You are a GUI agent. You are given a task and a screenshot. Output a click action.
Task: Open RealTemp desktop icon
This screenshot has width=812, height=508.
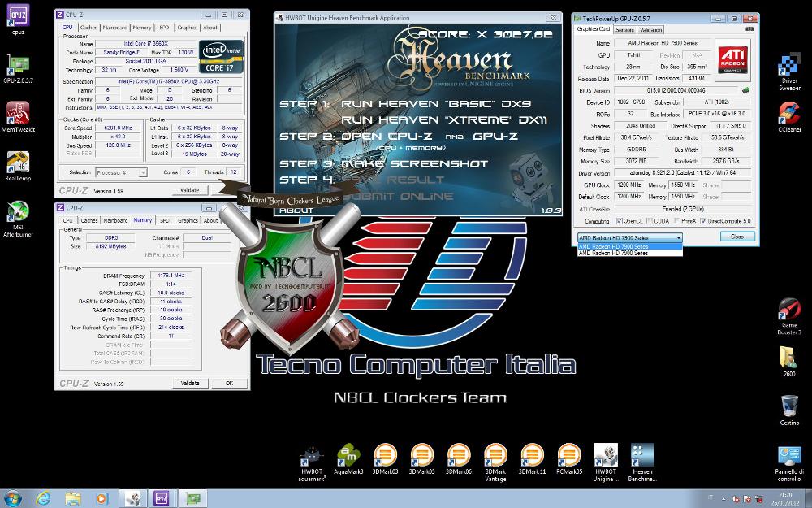pos(18,166)
